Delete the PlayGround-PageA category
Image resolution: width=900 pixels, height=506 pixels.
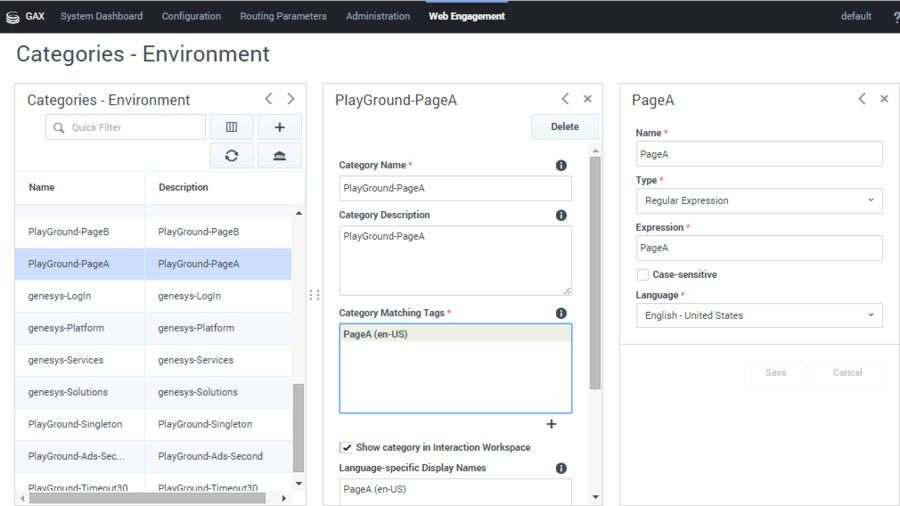pyautogui.click(x=564, y=127)
